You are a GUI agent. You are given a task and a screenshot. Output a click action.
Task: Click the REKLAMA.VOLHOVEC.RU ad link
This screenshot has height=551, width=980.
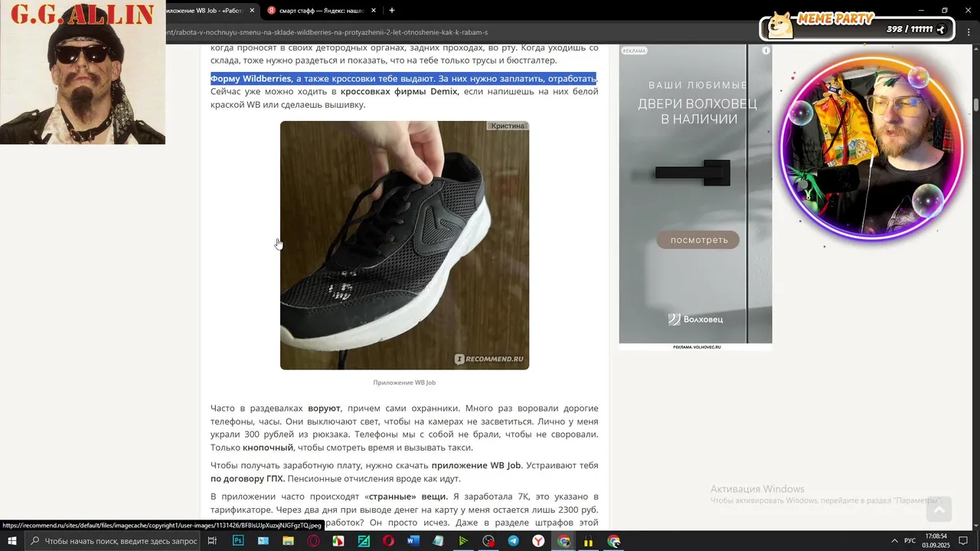(696, 347)
